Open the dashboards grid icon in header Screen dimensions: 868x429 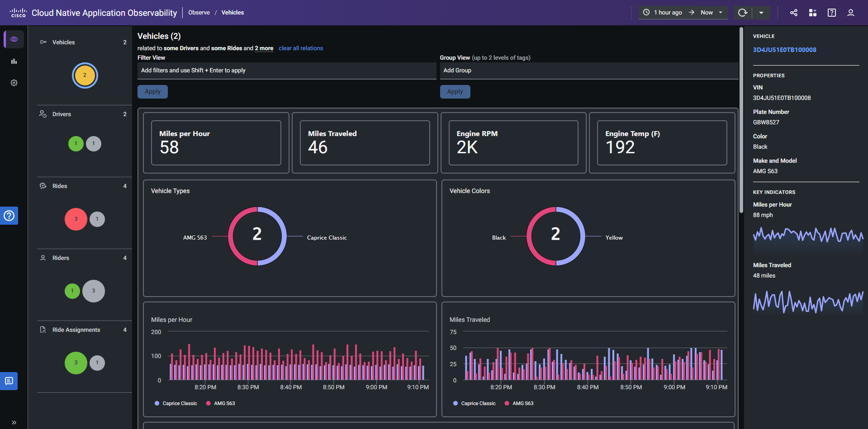click(x=813, y=13)
